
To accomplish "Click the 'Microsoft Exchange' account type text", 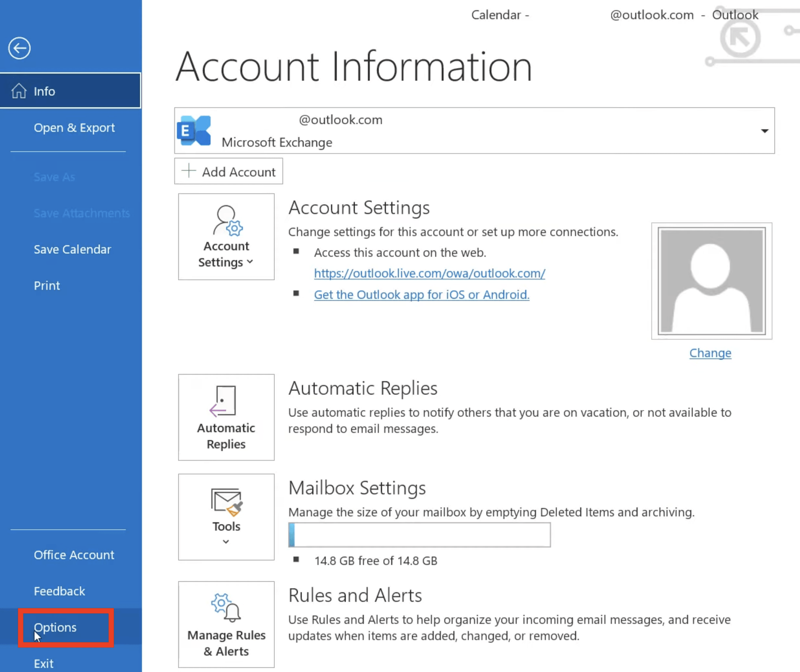I will [277, 142].
